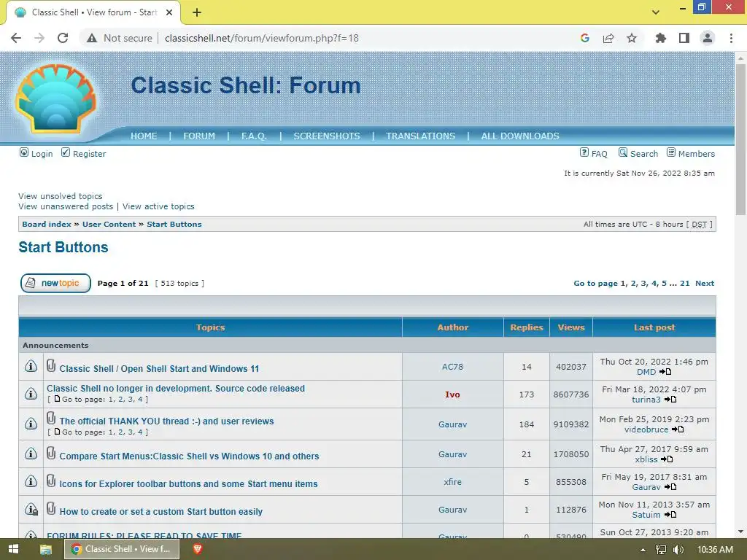The width and height of the screenshot is (747, 560).
Task: Open author xfire's profile
Action: (452, 482)
